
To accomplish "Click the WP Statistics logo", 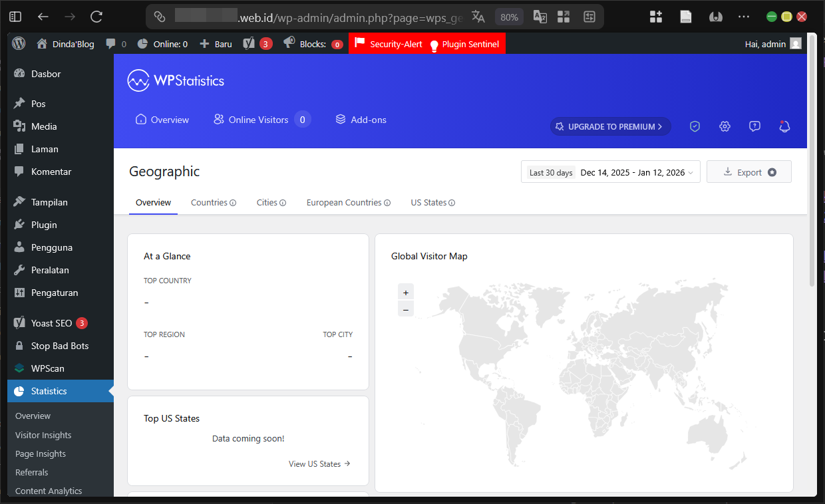I will (x=176, y=80).
